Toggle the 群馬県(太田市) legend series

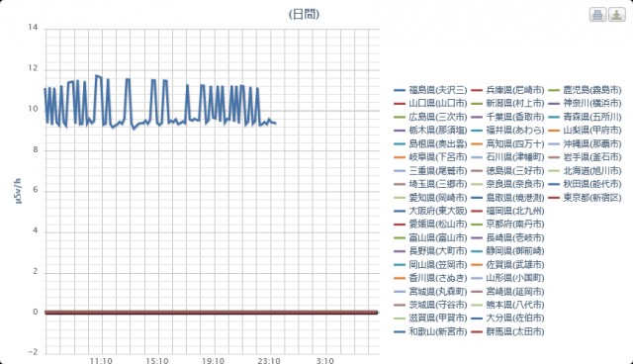pos(507,331)
